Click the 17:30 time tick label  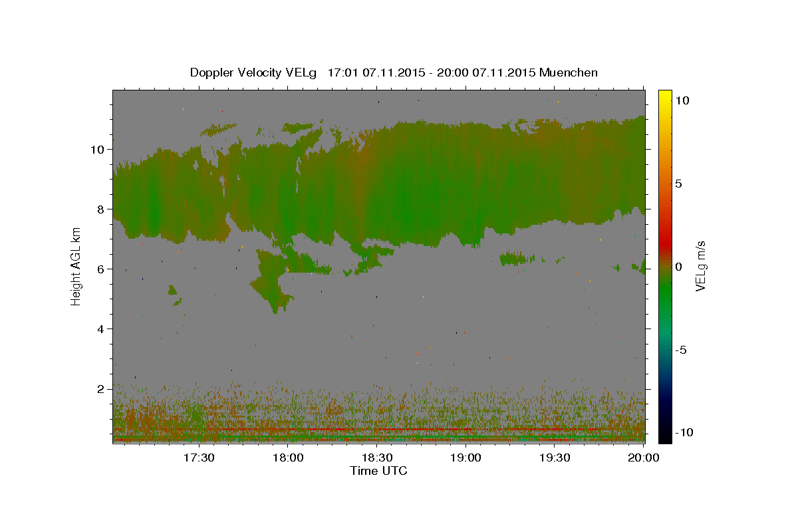(x=199, y=458)
